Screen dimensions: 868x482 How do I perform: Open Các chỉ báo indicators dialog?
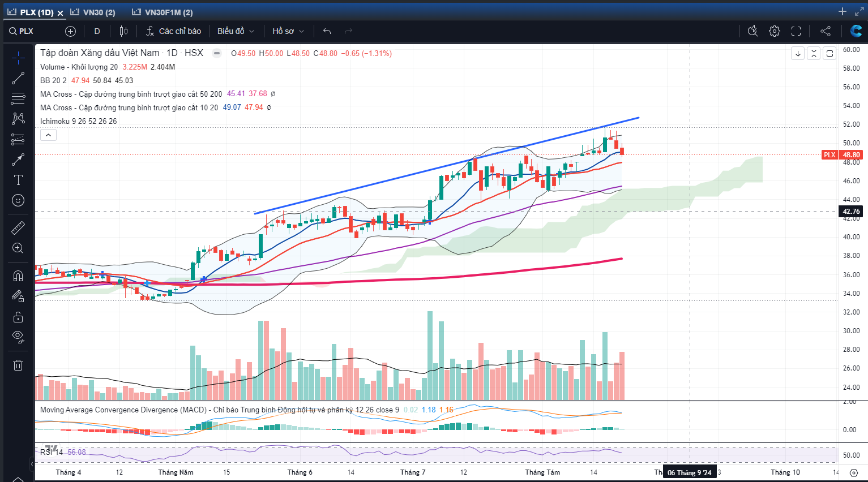(x=173, y=31)
